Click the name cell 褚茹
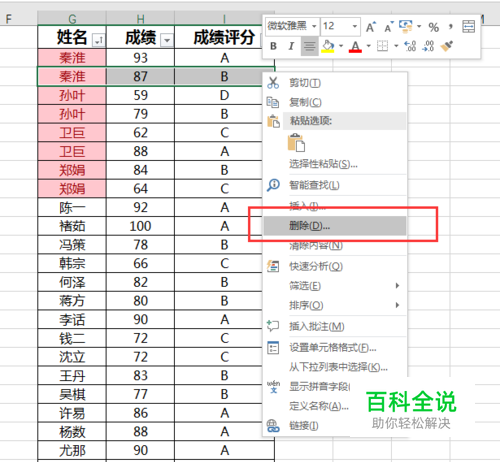 click(72, 226)
